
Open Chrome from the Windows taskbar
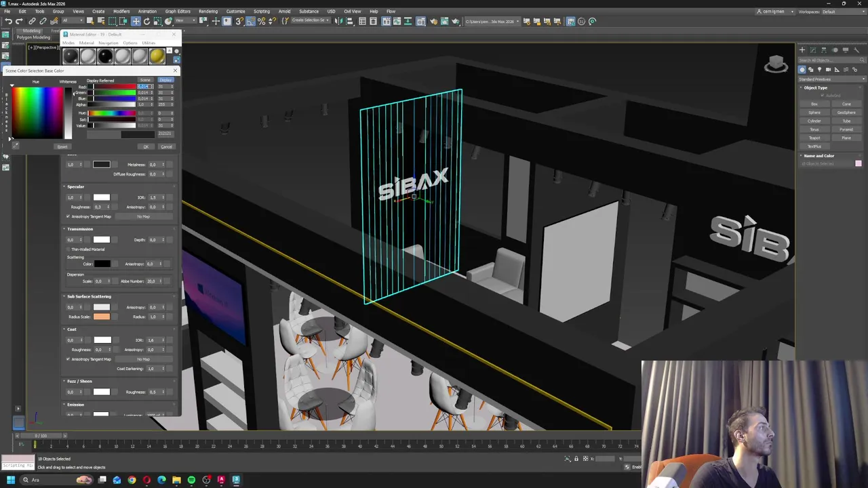click(132, 480)
